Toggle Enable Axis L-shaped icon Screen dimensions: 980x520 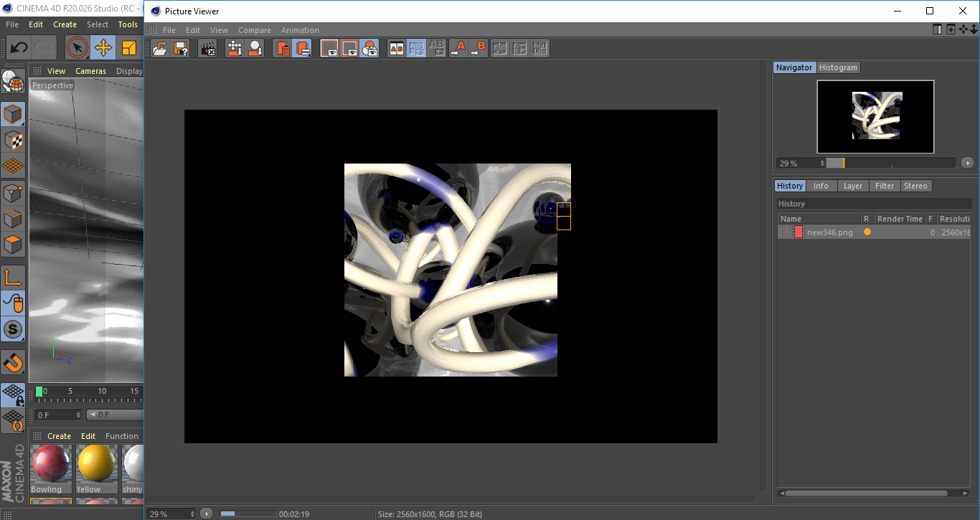(x=13, y=278)
